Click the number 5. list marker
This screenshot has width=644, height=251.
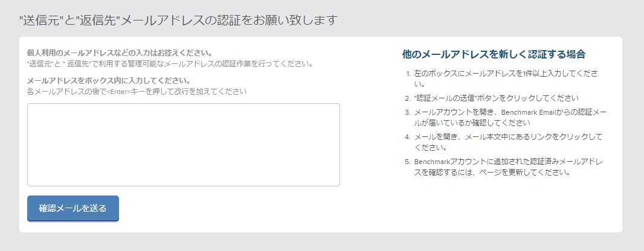coord(408,162)
